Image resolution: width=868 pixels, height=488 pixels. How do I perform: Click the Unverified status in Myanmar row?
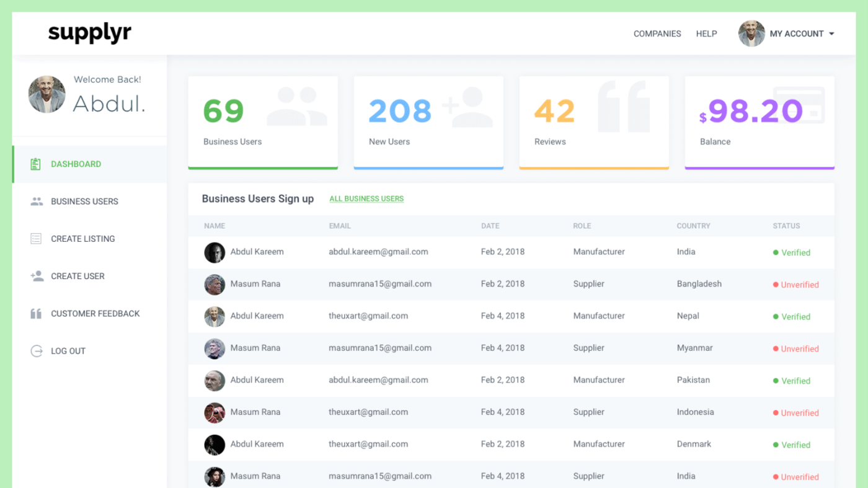click(x=799, y=349)
